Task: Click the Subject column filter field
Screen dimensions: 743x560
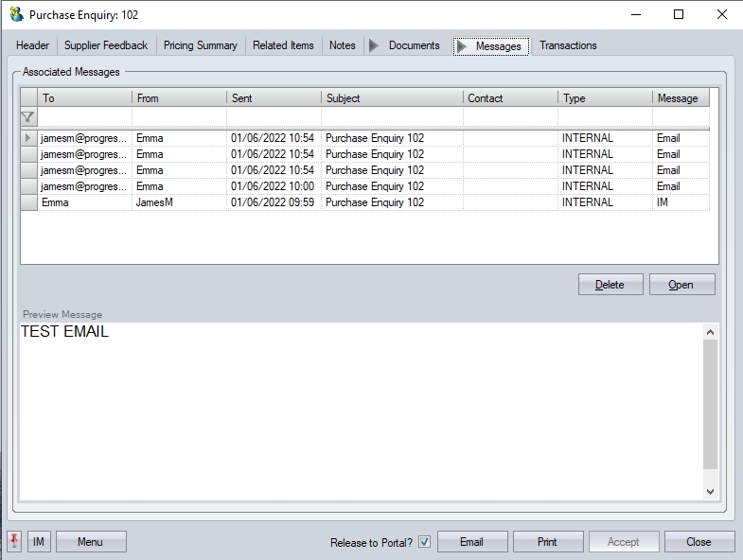Action: click(x=392, y=117)
